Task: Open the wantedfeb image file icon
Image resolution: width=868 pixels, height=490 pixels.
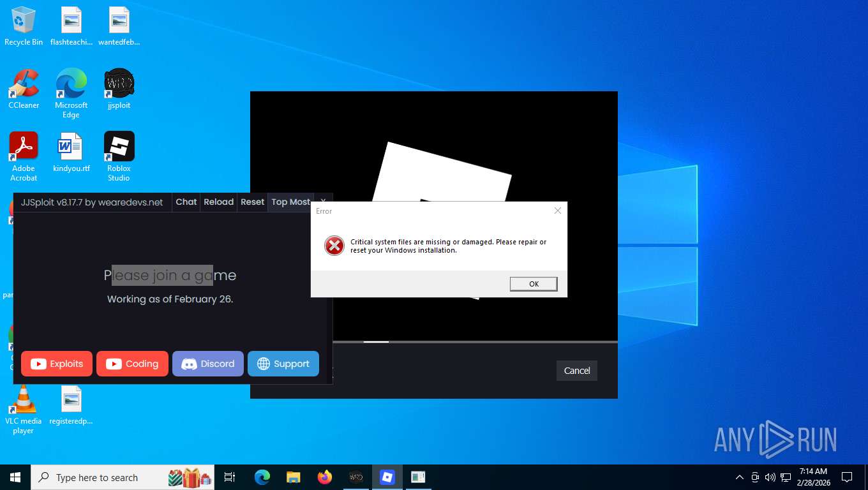Action: tap(119, 26)
